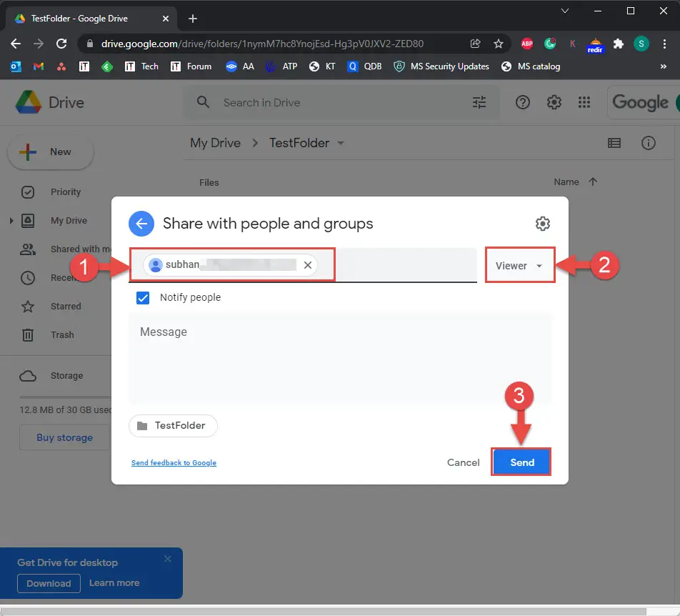680x616 pixels.
Task: Open the Forum bookmark
Action: click(x=191, y=66)
